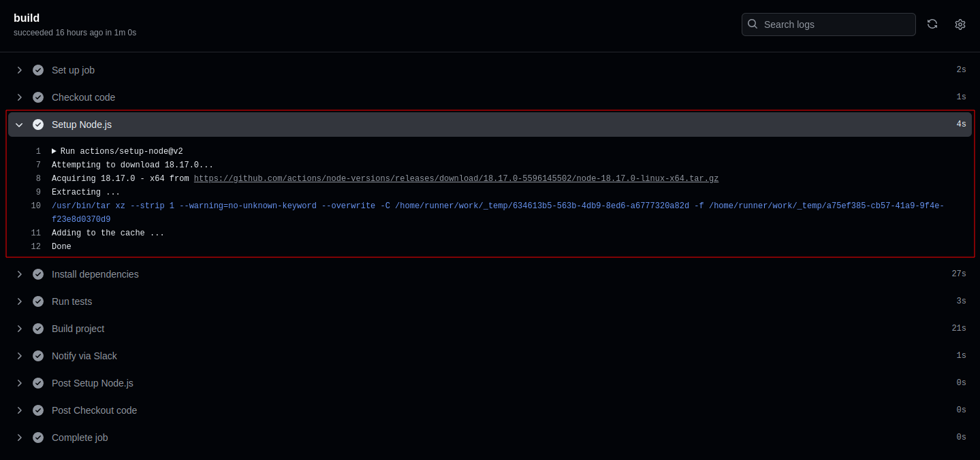Click the 3s duration for Run tests
The image size is (980, 460).
pyautogui.click(x=961, y=301)
